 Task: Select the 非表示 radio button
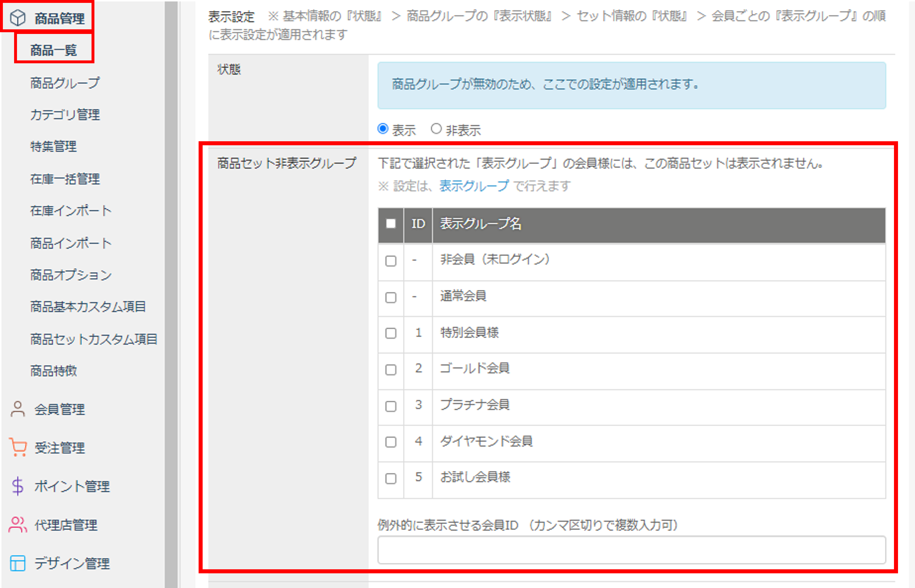[436, 129]
